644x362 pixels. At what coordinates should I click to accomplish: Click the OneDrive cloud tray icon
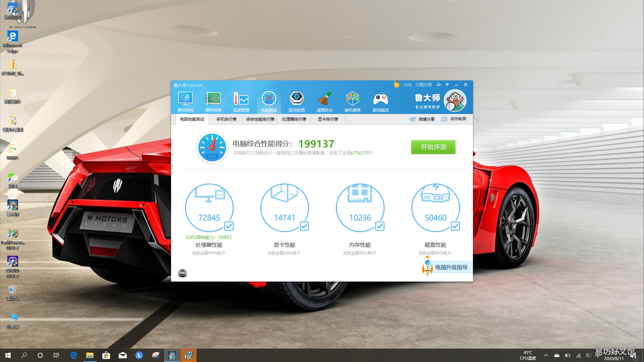pos(557,355)
